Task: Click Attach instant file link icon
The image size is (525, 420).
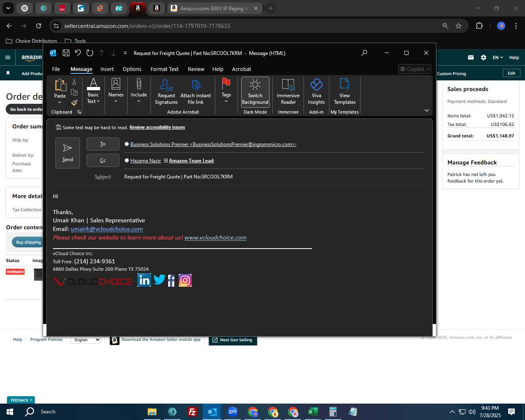Action: point(196,92)
